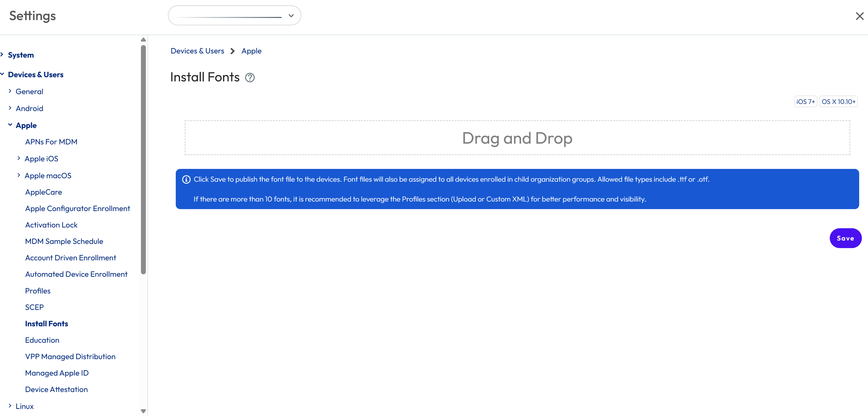The width and height of the screenshot is (868, 417).
Task: Collapse the Devices & Users section
Action: pos(2,74)
